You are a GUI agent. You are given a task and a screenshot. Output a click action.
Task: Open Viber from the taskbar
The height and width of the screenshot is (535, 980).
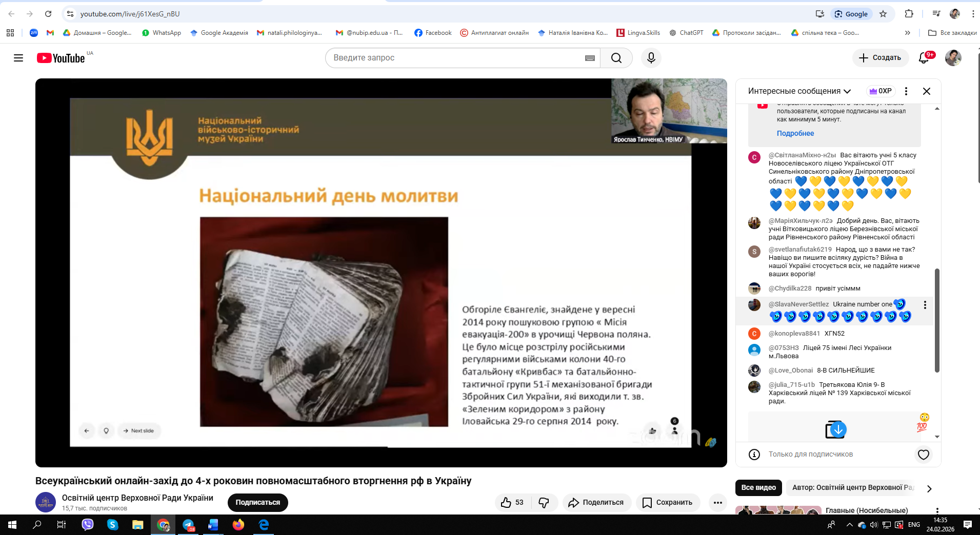point(88,525)
